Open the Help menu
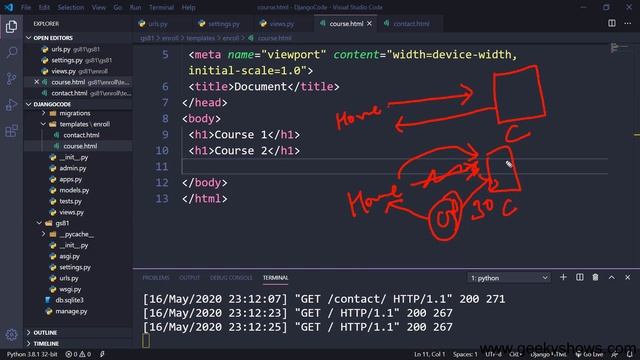 click(188, 7)
